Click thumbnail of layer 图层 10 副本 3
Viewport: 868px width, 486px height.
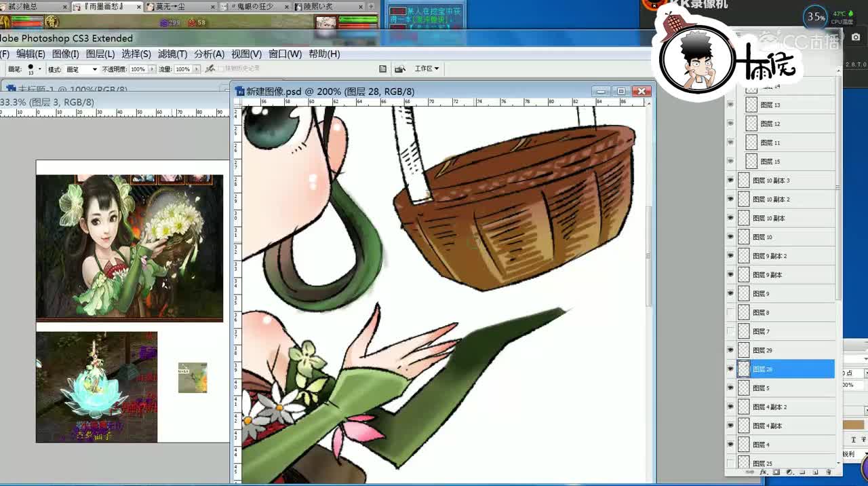pos(744,181)
